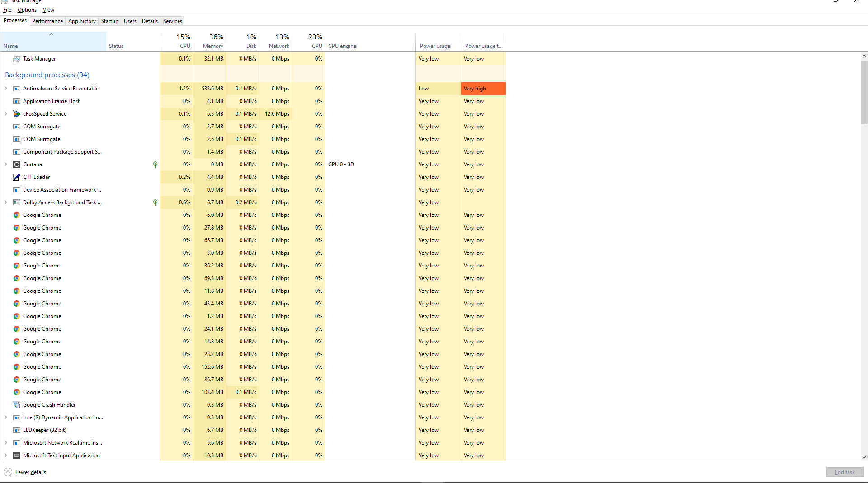Click Chrome icon in the 103.4 MB row
Image resolution: width=868 pixels, height=483 pixels.
pyautogui.click(x=17, y=392)
